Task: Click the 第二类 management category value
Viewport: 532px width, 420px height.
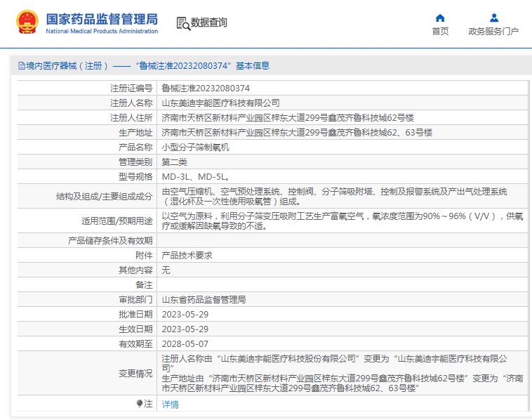Action: (174, 162)
